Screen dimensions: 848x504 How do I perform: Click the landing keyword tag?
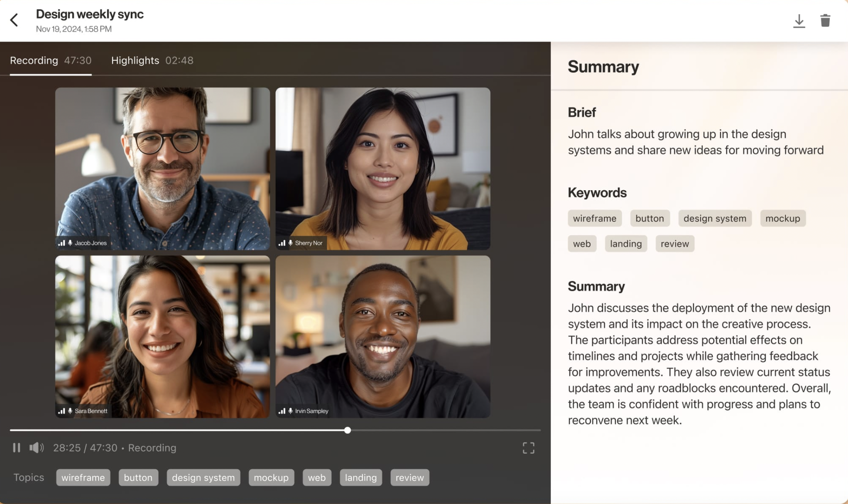[625, 244]
